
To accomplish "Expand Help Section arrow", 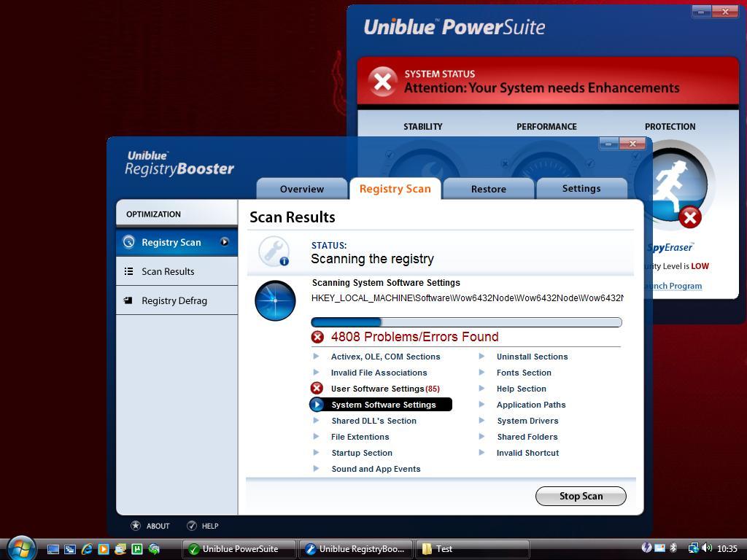I will point(481,389).
